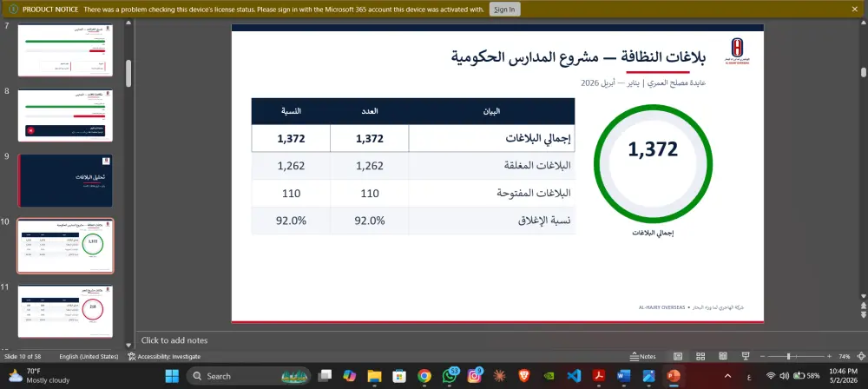Go to previous slide using double-arrow button
The height and width of the screenshot is (389, 868).
coord(863,306)
